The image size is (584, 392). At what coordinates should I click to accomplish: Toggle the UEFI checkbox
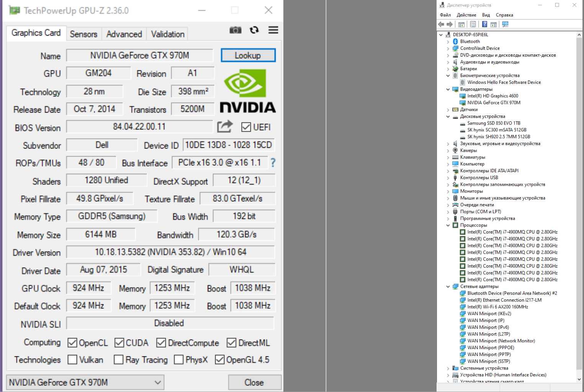point(246,127)
